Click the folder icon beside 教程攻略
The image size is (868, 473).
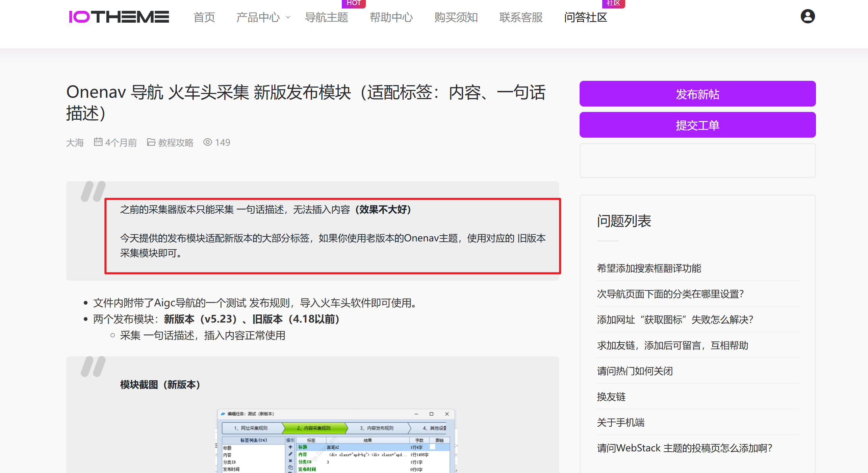pyautogui.click(x=151, y=142)
